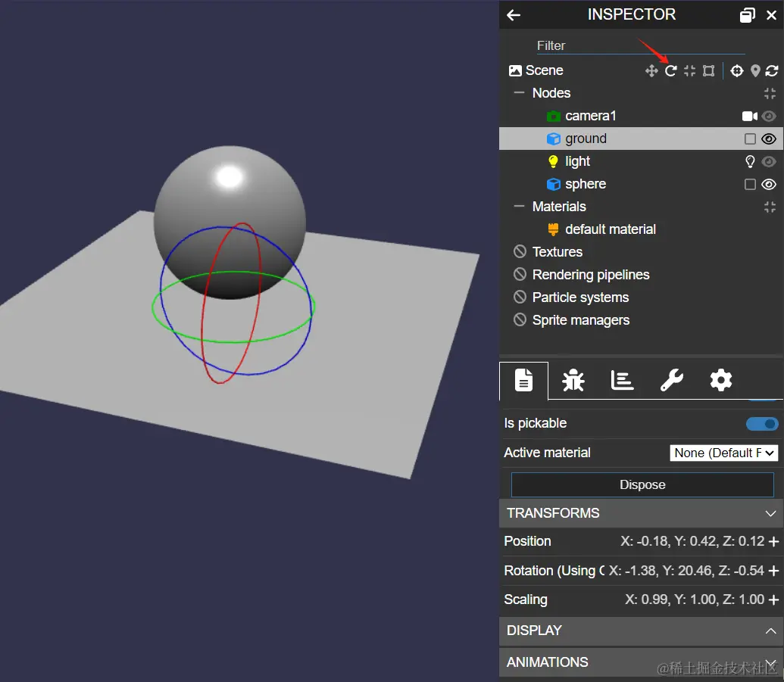Image resolution: width=784 pixels, height=682 pixels.
Task: Open the Properties tab with document icon
Action: [523, 381]
